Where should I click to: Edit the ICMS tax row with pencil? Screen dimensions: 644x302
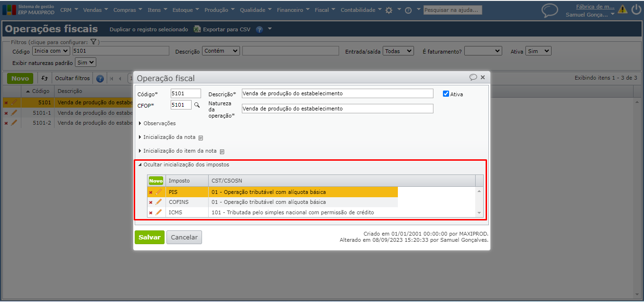(x=159, y=212)
